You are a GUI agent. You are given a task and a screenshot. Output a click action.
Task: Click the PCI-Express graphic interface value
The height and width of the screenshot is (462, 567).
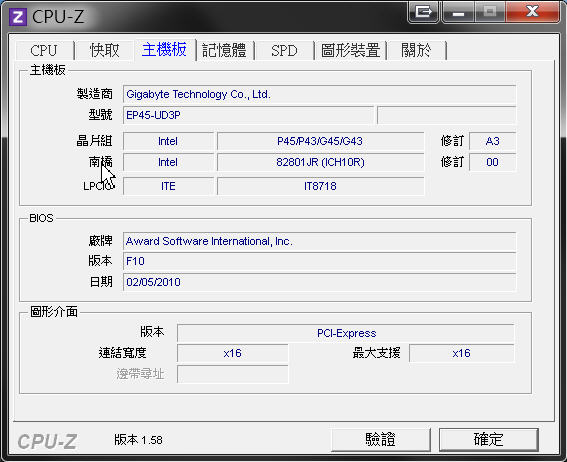click(346, 333)
